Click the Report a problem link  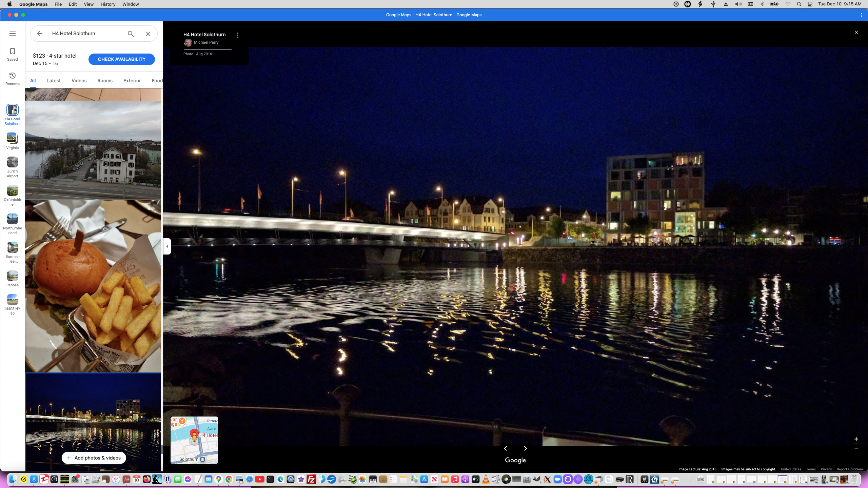click(x=850, y=469)
